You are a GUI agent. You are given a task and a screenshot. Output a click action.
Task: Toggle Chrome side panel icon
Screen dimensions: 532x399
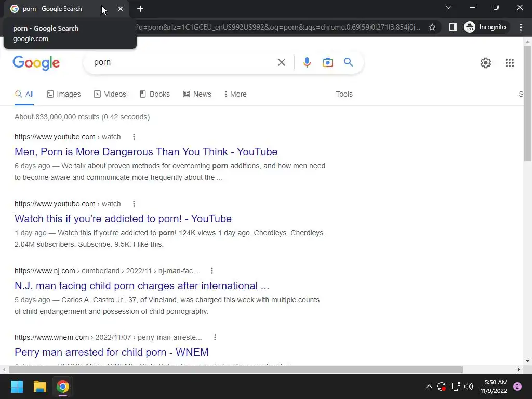453,27
